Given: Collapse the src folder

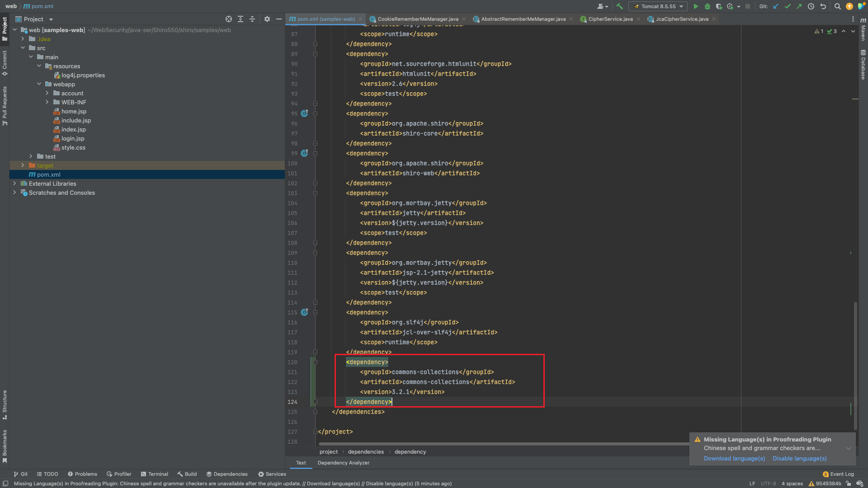Looking at the screenshot, I should 23,48.
